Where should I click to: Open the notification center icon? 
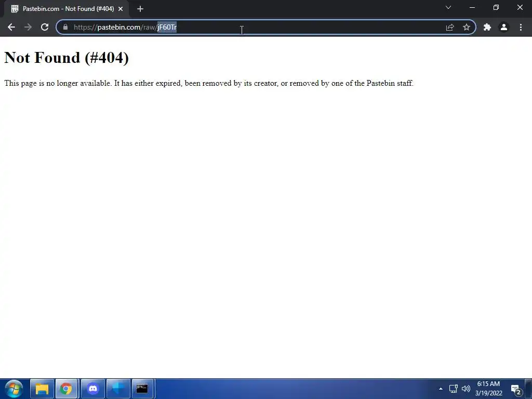pos(516,390)
